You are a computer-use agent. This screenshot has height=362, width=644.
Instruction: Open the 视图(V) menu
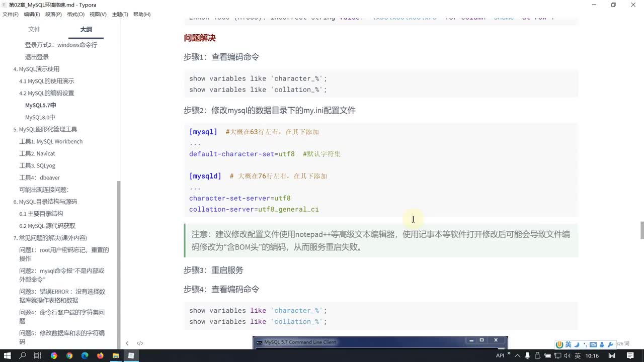pos(98,14)
